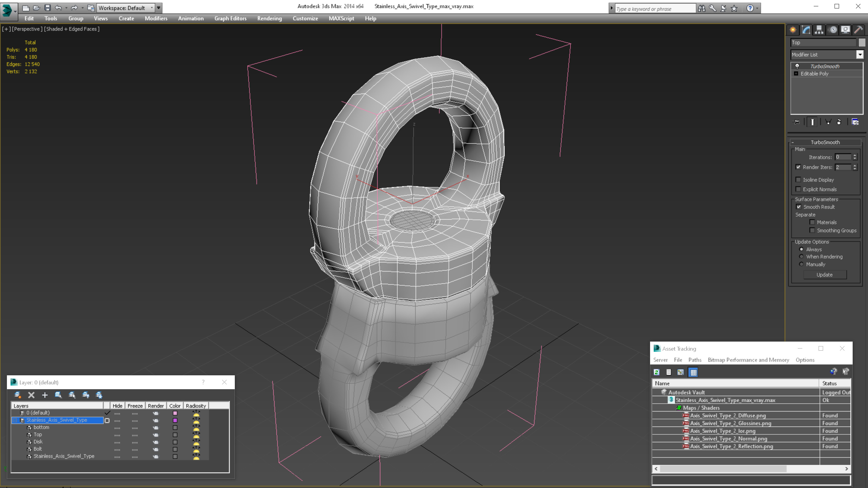This screenshot has height=488, width=868.
Task: Open the Modify command panel tab
Action: click(806, 30)
